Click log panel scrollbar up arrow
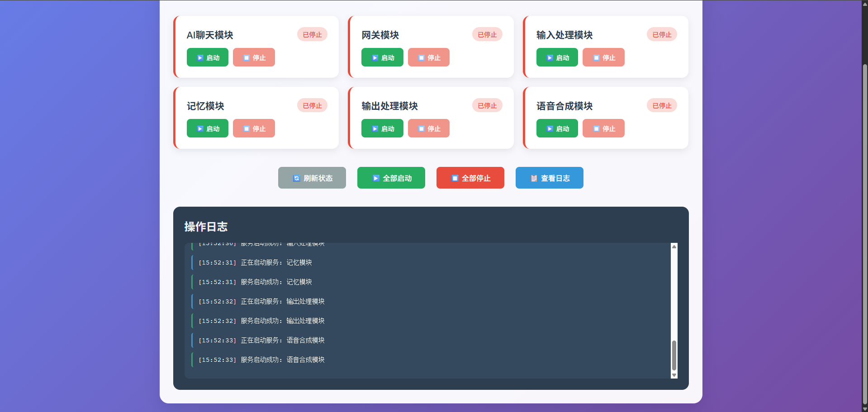Viewport: 868px width, 412px height. [674, 246]
